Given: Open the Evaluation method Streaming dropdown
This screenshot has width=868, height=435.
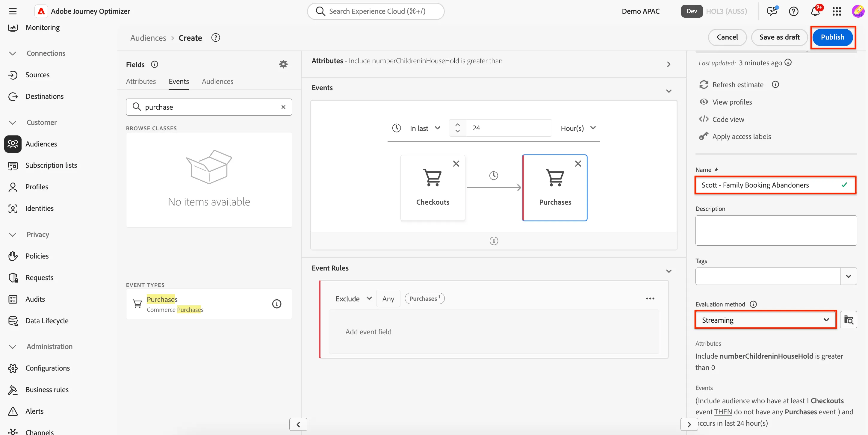Looking at the screenshot, I should click(x=765, y=320).
